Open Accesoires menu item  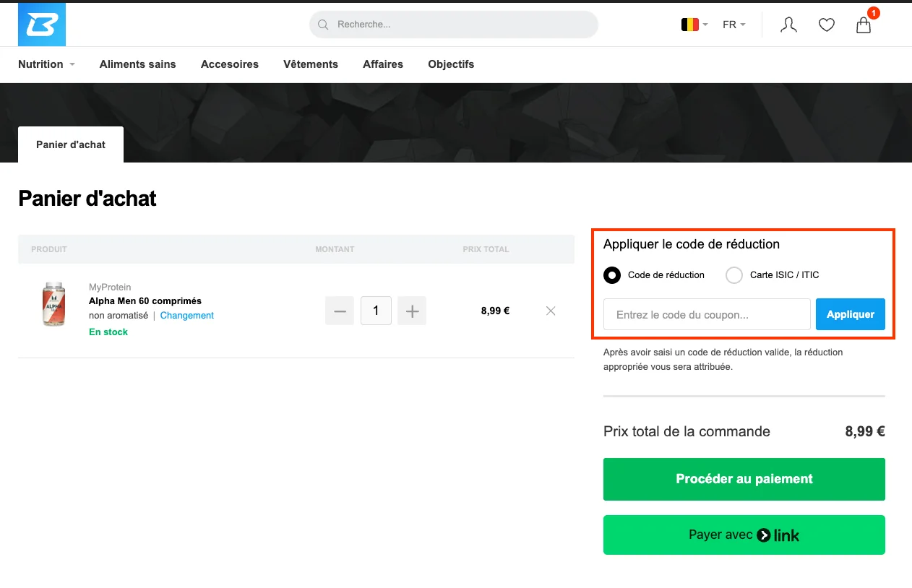pyautogui.click(x=230, y=64)
